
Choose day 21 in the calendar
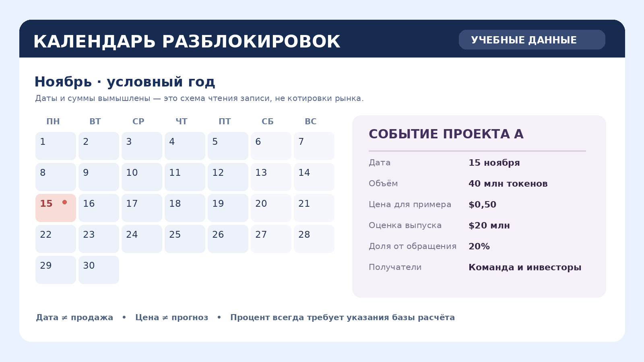tap(314, 208)
